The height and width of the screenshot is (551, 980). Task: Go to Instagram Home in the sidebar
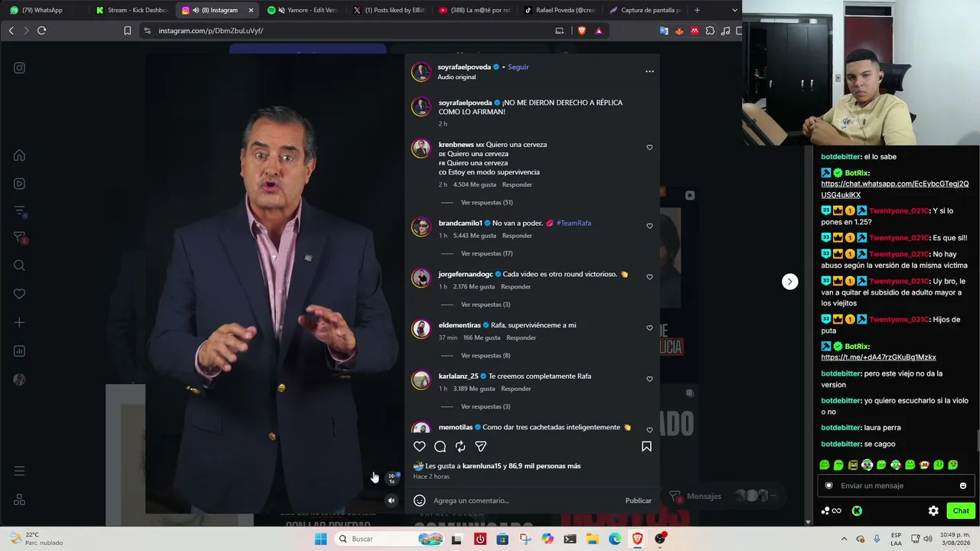tap(19, 155)
